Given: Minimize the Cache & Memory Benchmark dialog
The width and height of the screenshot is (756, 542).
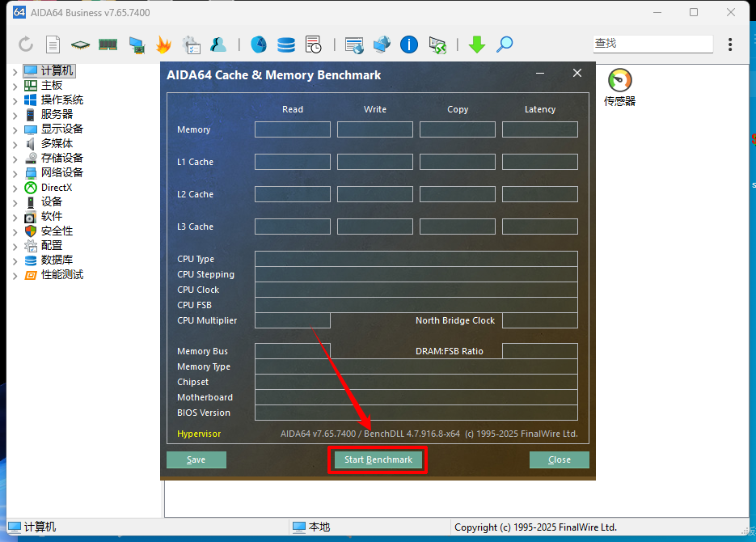Looking at the screenshot, I should coord(540,74).
